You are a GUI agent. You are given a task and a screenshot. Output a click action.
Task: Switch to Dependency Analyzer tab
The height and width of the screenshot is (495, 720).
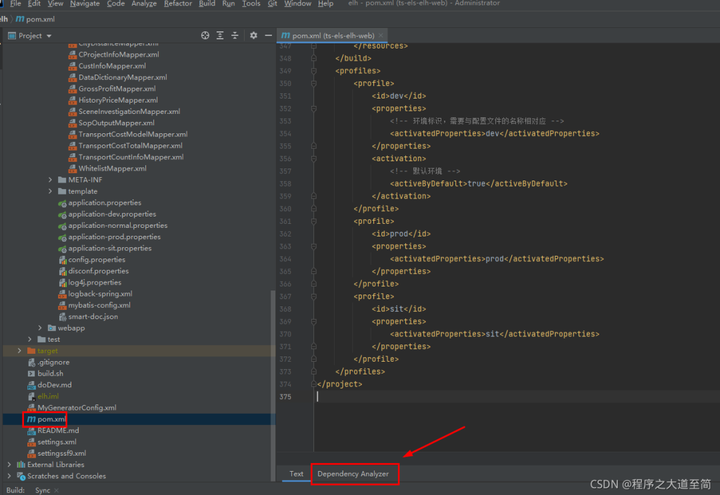(x=353, y=474)
